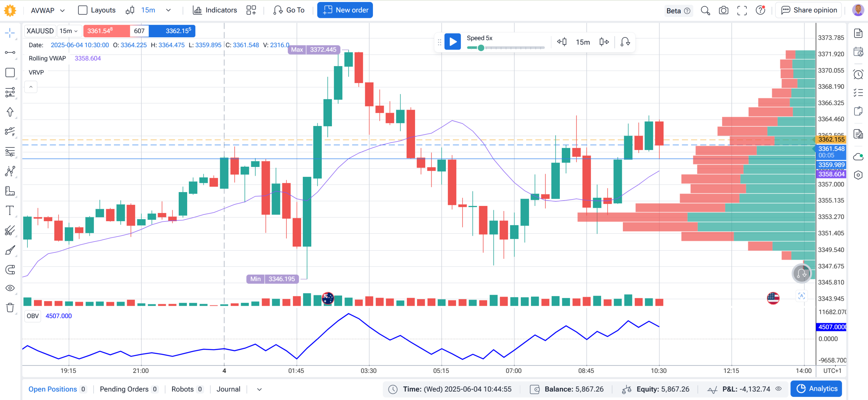Open the search magnifier icon
The image size is (868, 400).
pos(705,10)
